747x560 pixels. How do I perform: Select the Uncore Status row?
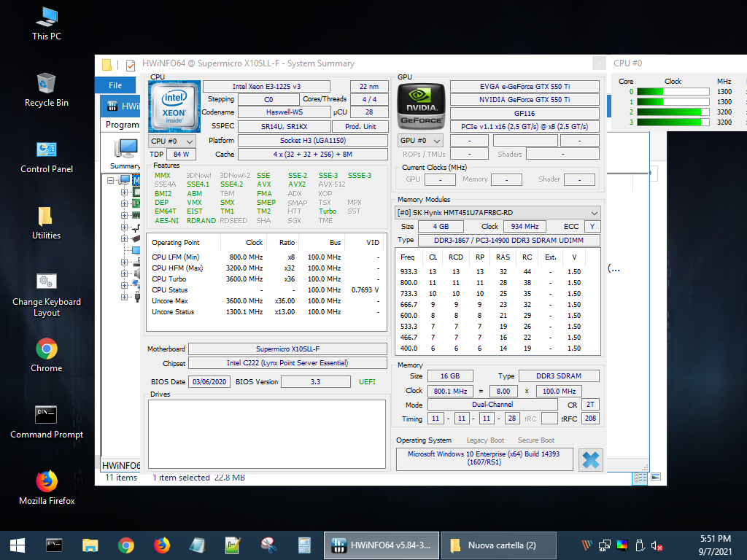coord(266,312)
